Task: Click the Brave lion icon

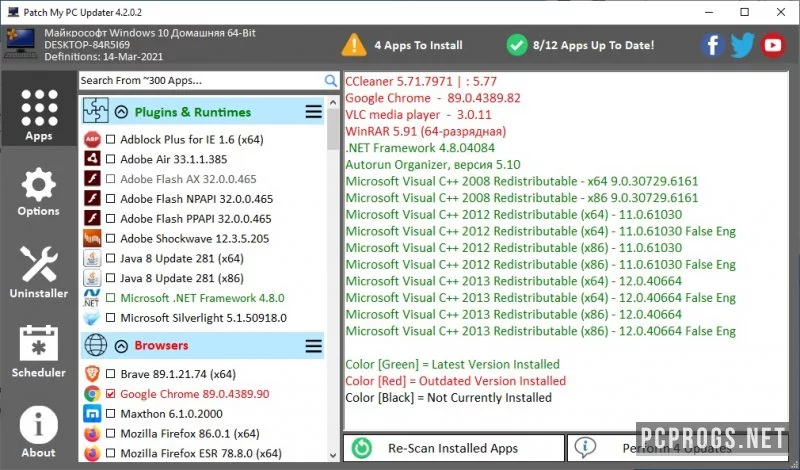Action: 92,374
